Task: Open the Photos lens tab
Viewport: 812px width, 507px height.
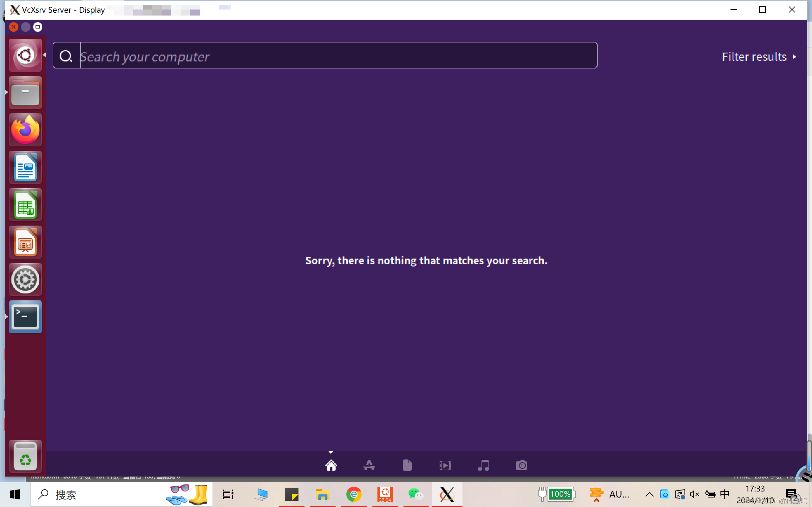Action: click(x=521, y=465)
